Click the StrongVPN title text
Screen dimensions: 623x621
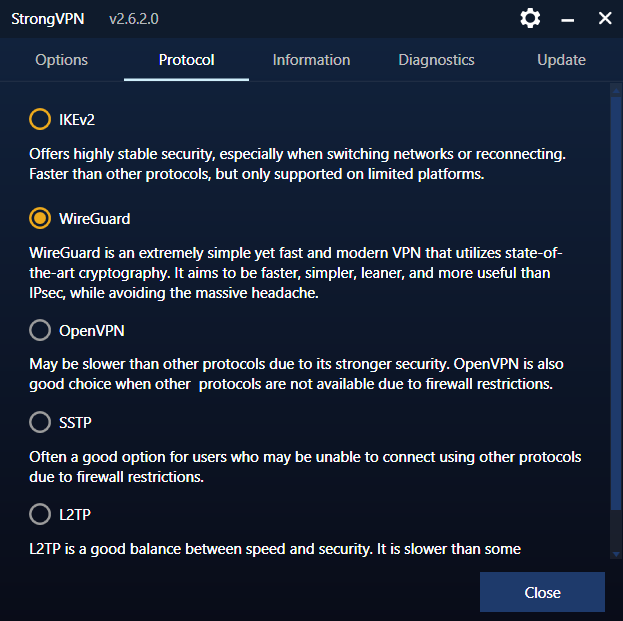point(48,19)
